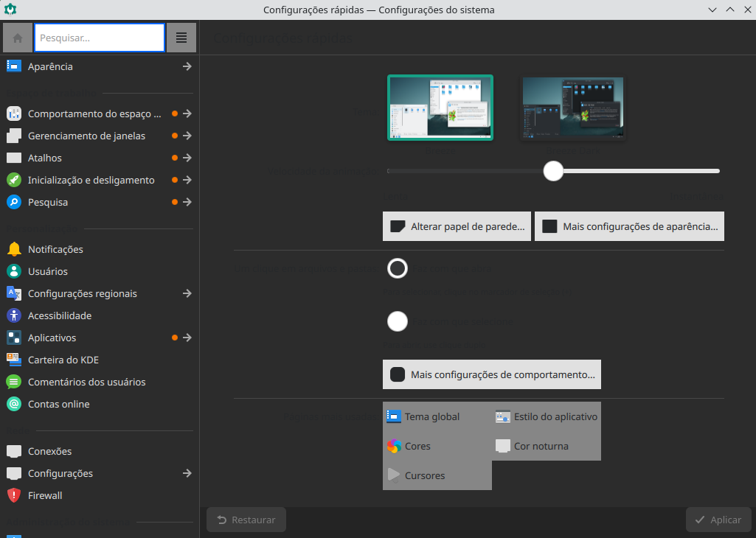Viewport: 756px width, 538px height.
Task: Open Comentários dos usuários entry
Action: 100,382
